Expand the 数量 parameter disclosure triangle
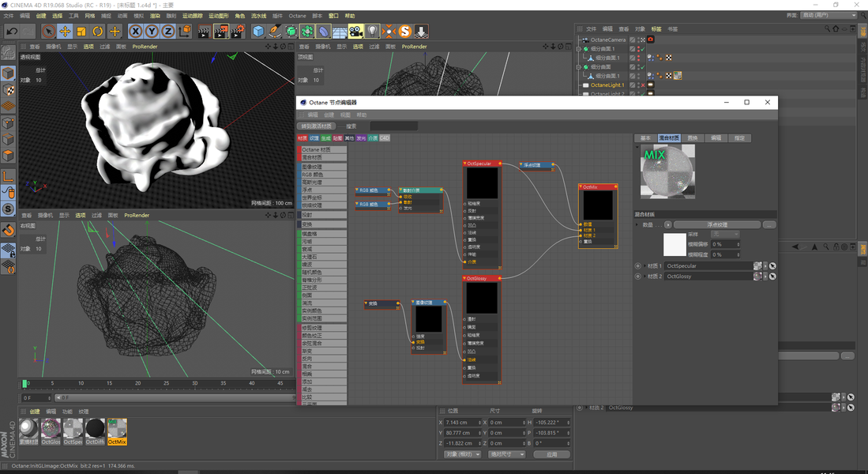The height and width of the screenshot is (474, 868). click(637, 225)
